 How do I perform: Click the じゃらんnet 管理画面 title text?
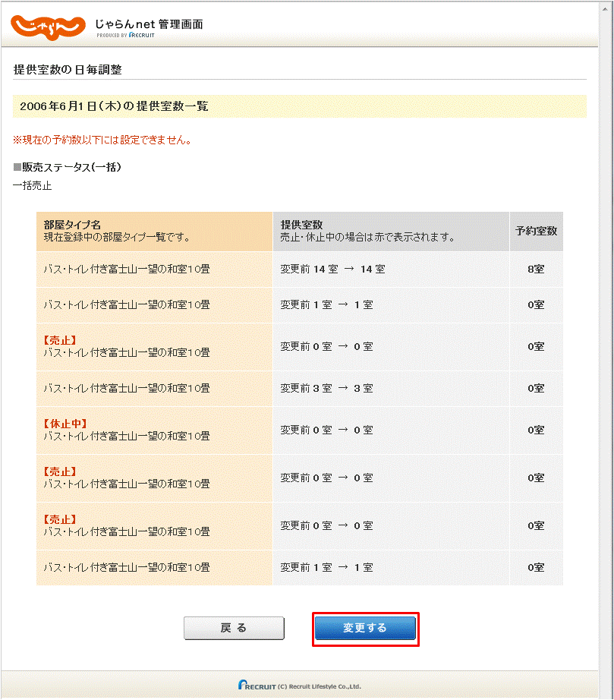click(x=149, y=24)
